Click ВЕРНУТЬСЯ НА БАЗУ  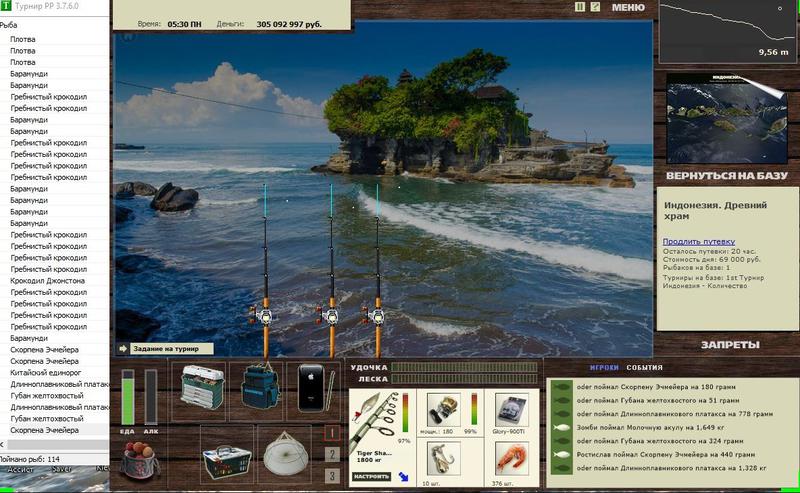[727, 176]
